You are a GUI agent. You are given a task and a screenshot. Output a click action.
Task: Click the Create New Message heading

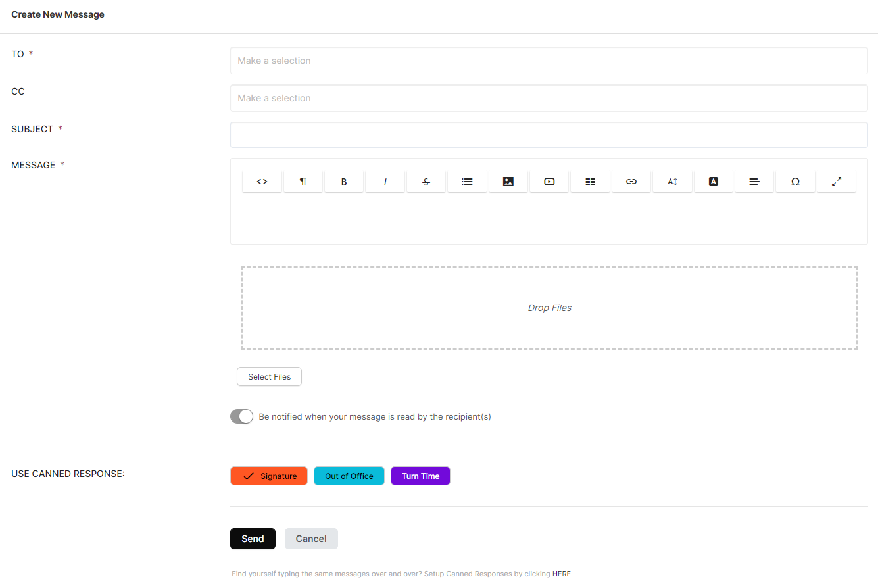click(58, 14)
